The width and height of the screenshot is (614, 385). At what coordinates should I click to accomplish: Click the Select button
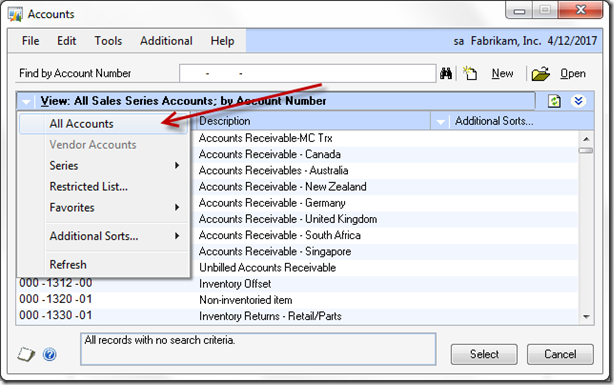pos(484,354)
